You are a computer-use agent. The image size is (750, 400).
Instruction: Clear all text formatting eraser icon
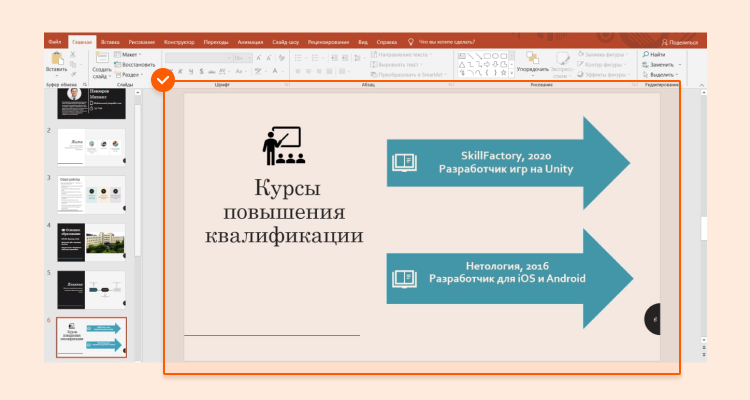tap(282, 58)
